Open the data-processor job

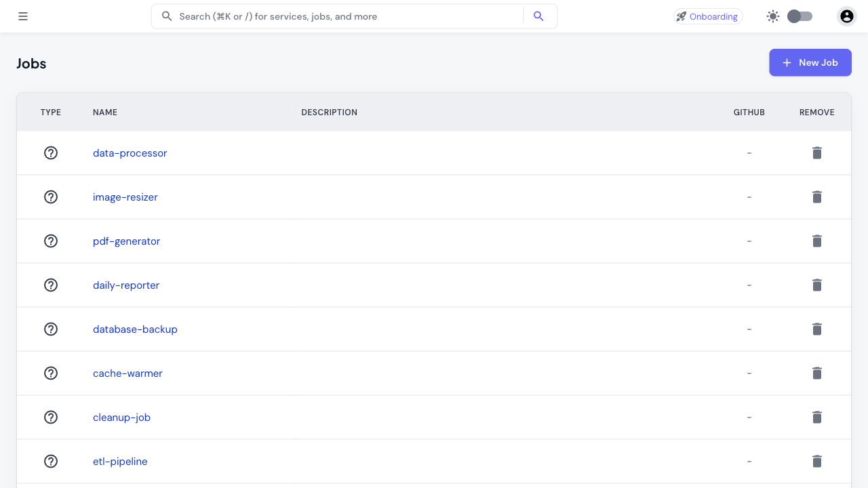(130, 152)
